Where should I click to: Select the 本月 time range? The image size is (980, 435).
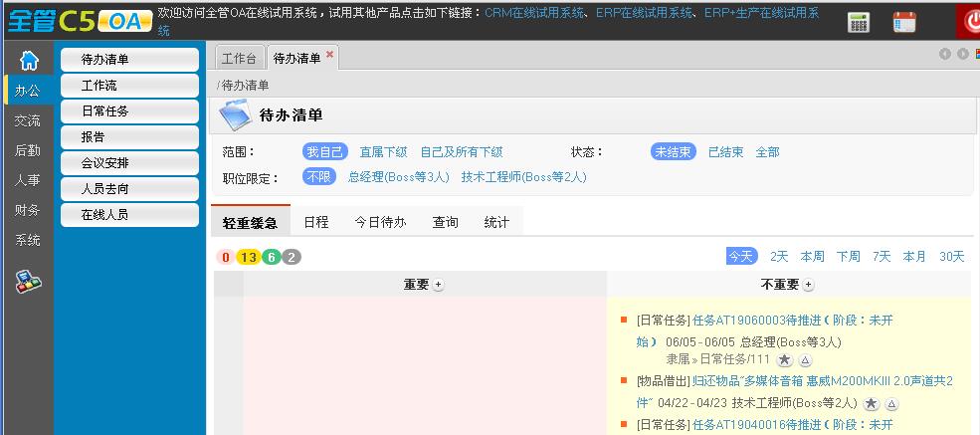914,256
